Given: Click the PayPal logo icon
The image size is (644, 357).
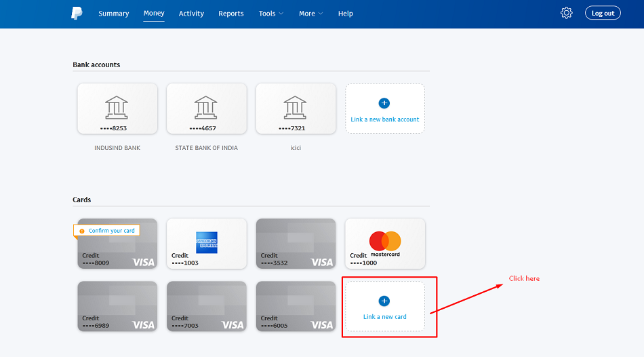Looking at the screenshot, I should coord(77,13).
